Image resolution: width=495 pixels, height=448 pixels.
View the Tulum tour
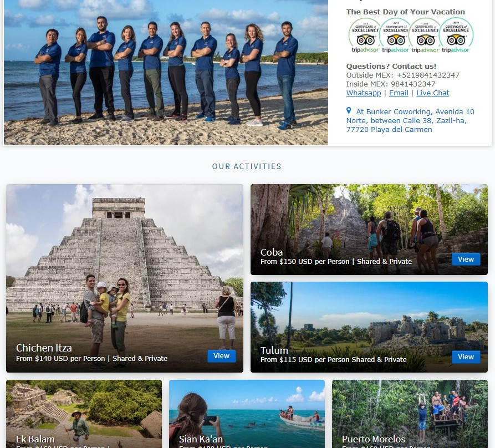(x=466, y=357)
